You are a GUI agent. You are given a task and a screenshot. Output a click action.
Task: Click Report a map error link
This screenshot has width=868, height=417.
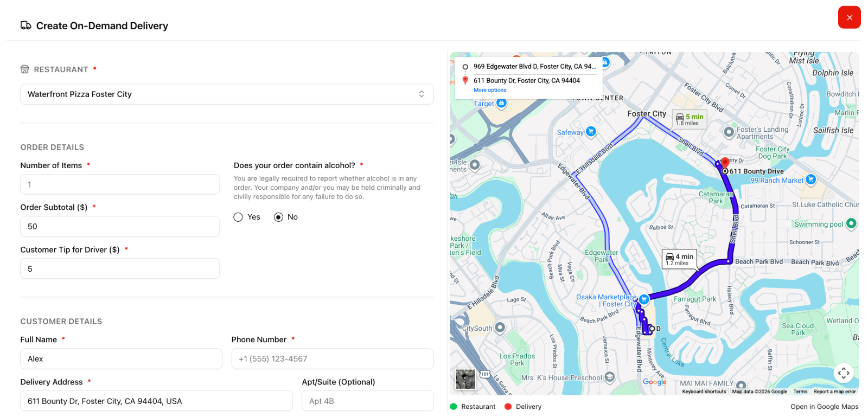click(834, 392)
